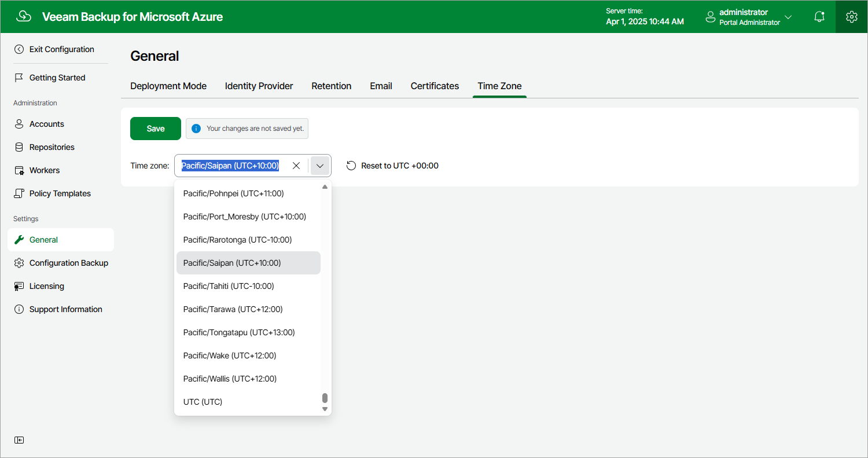Click the General wrench icon
Screen dimensions: 868x458
[19, 240]
